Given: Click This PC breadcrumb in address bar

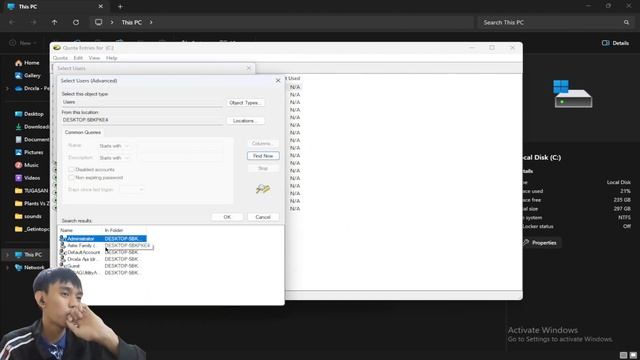Looking at the screenshot, I should [131, 22].
